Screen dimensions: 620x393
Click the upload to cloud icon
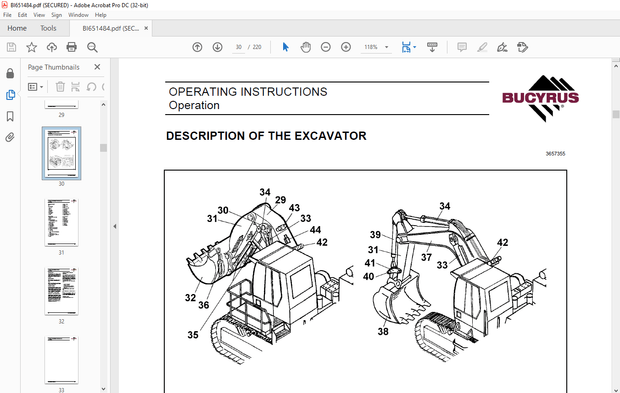(51, 47)
